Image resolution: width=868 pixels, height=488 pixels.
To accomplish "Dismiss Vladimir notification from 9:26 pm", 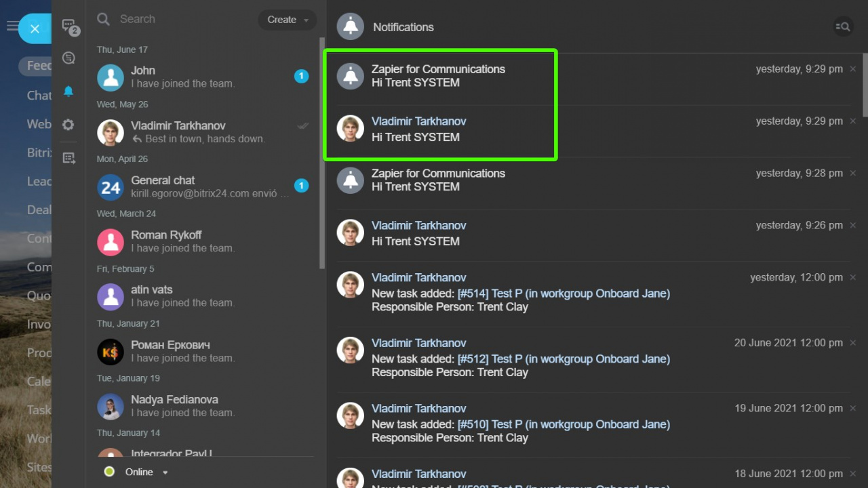I will pos(853,226).
